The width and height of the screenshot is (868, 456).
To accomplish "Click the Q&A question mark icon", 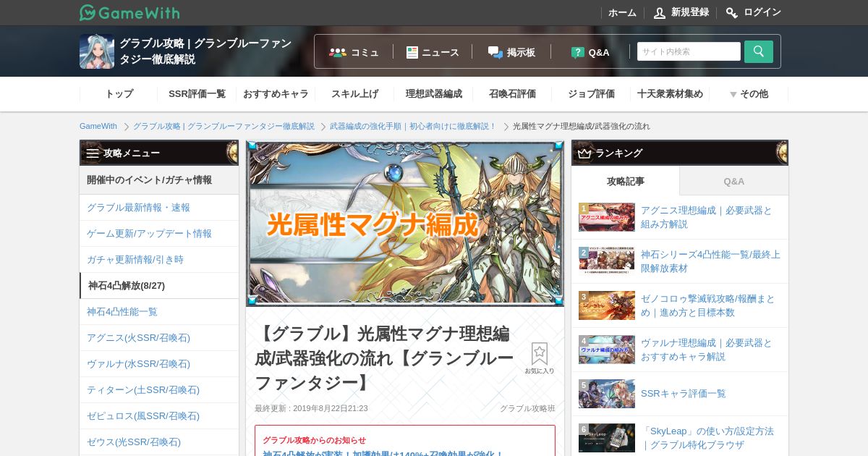I will click(578, 52).
